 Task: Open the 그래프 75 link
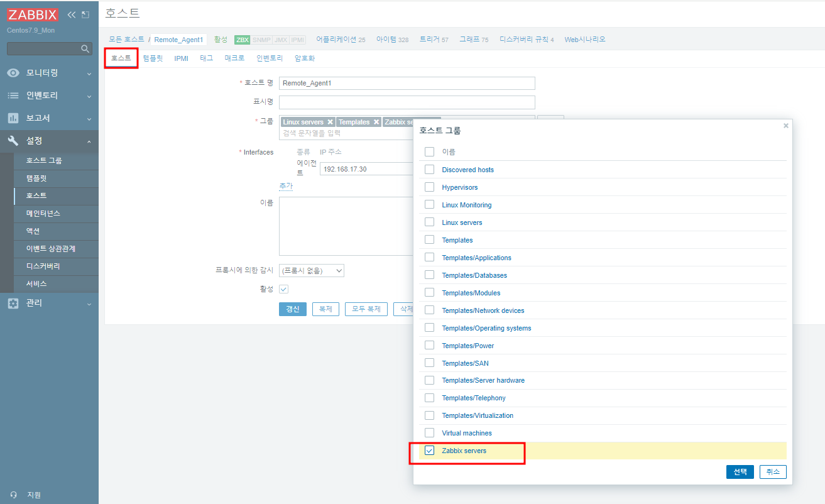point(474,40)
